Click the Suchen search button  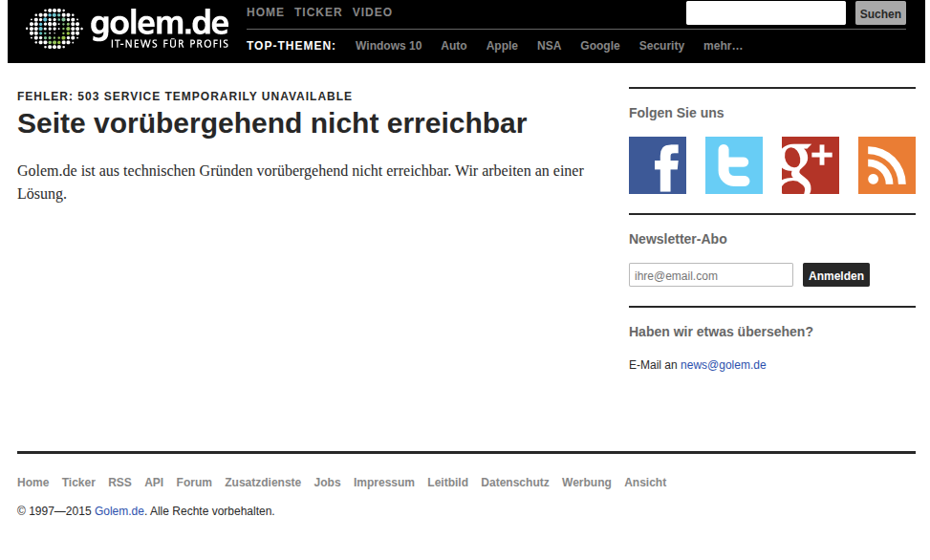pos(880,13)
